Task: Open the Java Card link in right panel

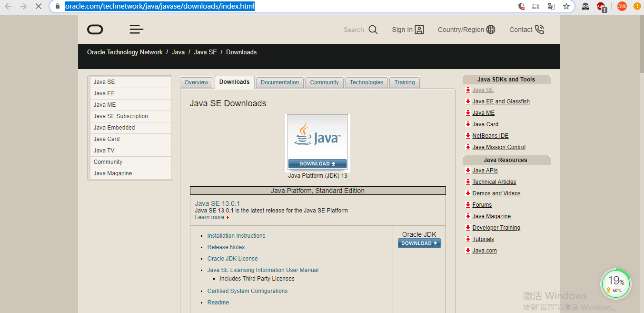Action: pyautogui.click(x=485, y=124)
